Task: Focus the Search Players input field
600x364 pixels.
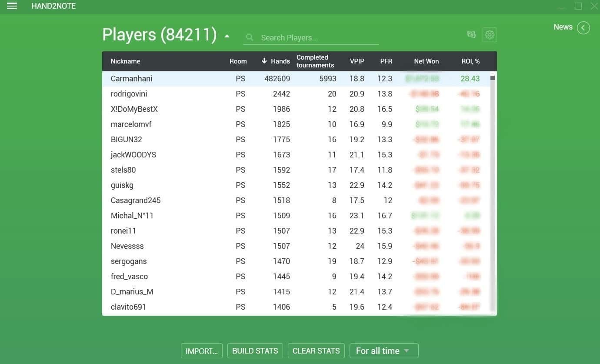Action: [x=317, y=38]
